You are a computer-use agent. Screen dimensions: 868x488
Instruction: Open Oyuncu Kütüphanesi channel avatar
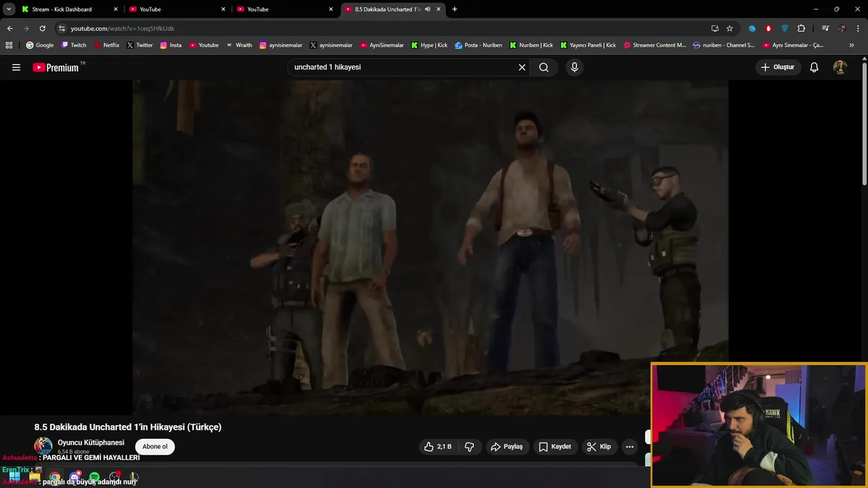[43, 446]
